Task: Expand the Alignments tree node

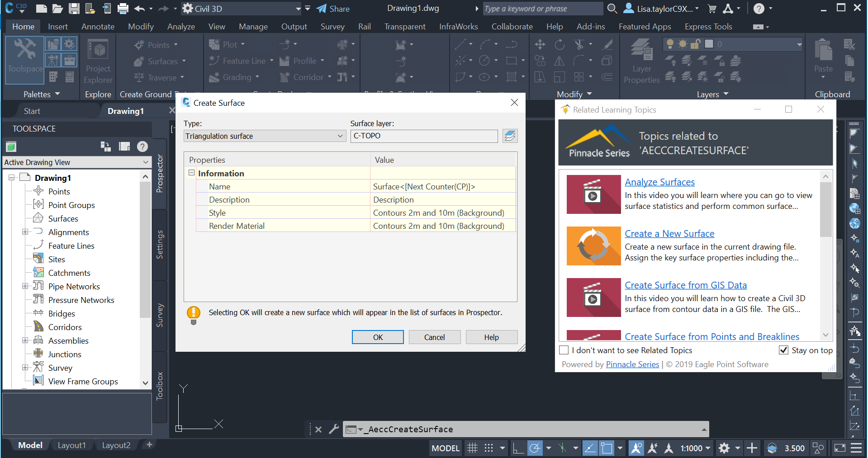Action: pyautogui.click(x=25, y=232)
